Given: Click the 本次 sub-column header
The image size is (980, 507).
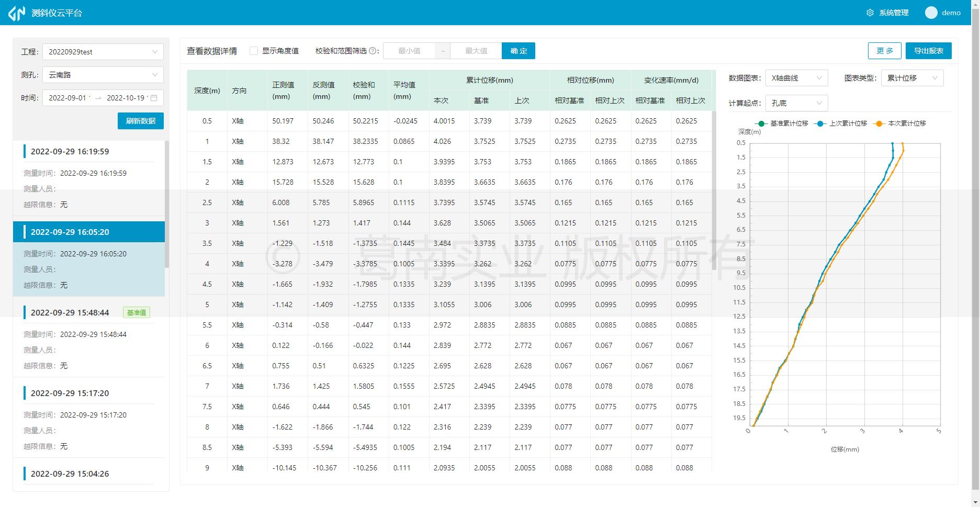Looking at the screenshot, I should (449, 100).
